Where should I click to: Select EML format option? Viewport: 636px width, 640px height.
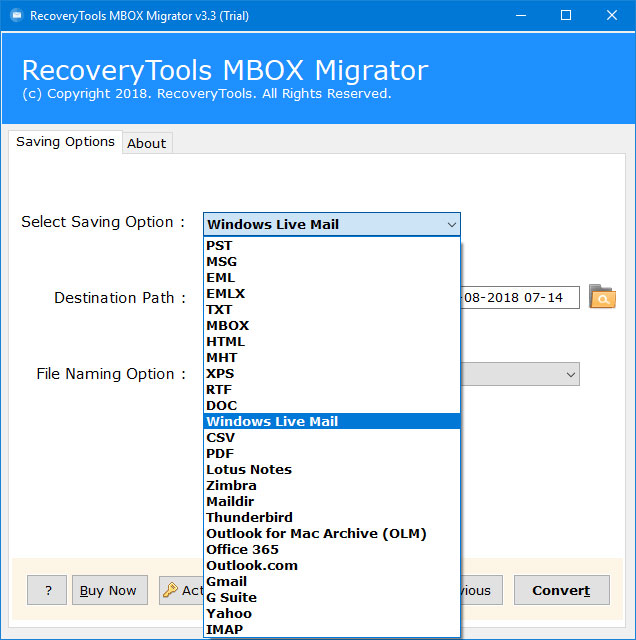click(332, 278)
